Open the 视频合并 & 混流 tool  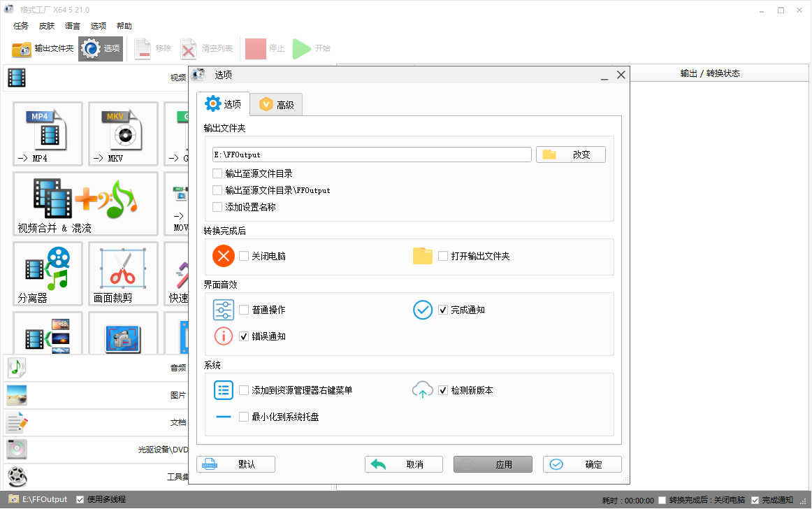pyautogui.click(x=85, y=203)
